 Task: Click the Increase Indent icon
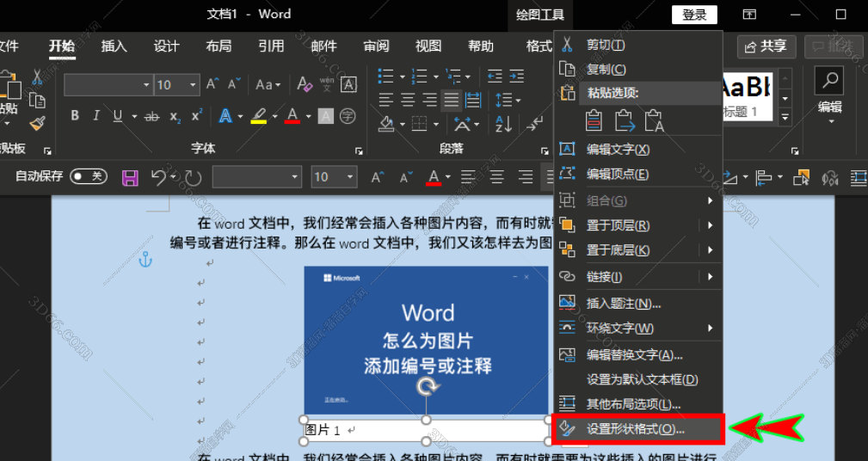516,77
